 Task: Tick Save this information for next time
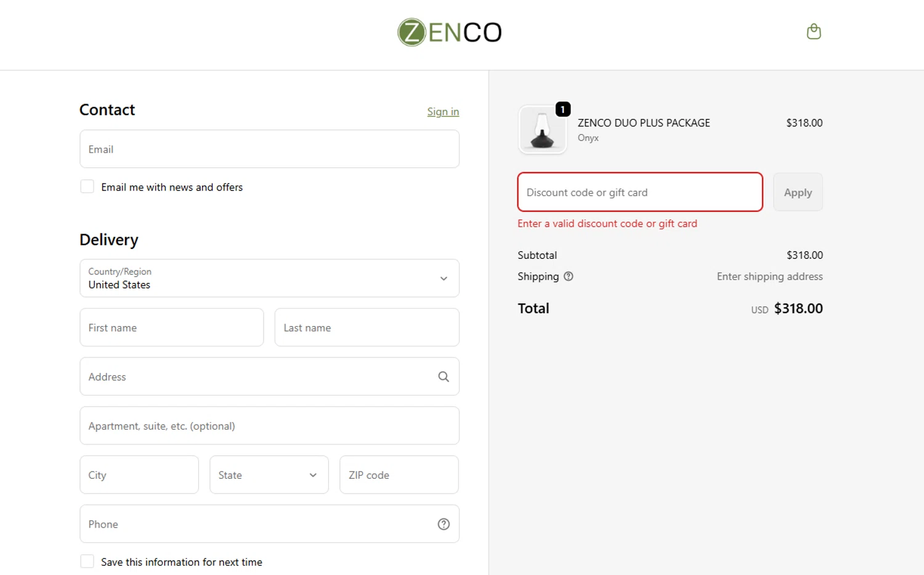point(87,561)
